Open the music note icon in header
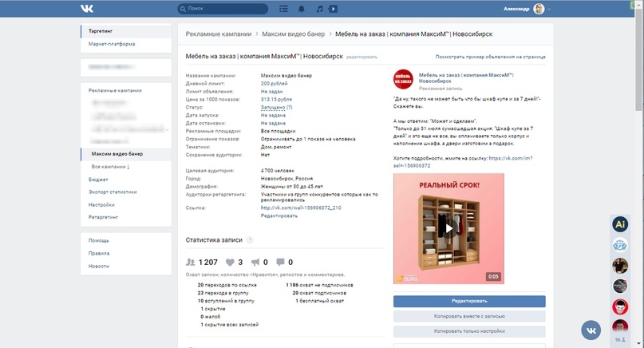 click(x=319, y=9)
